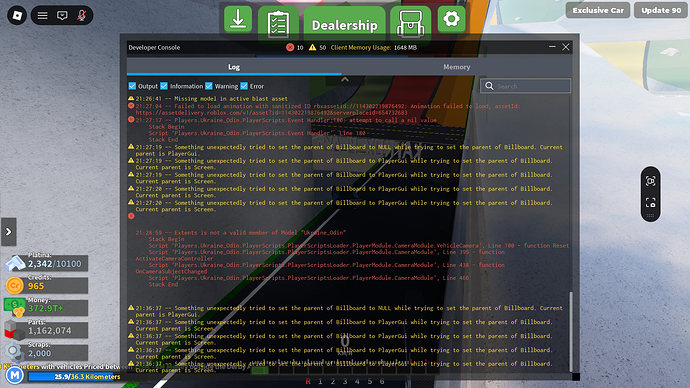Click the Credits coin icon

point(14,286)
